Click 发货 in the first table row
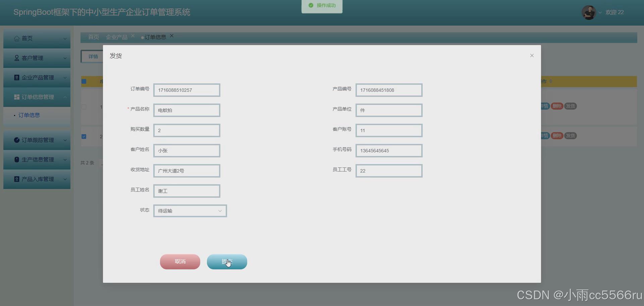The image size is (644, 306). coord(571,106)
